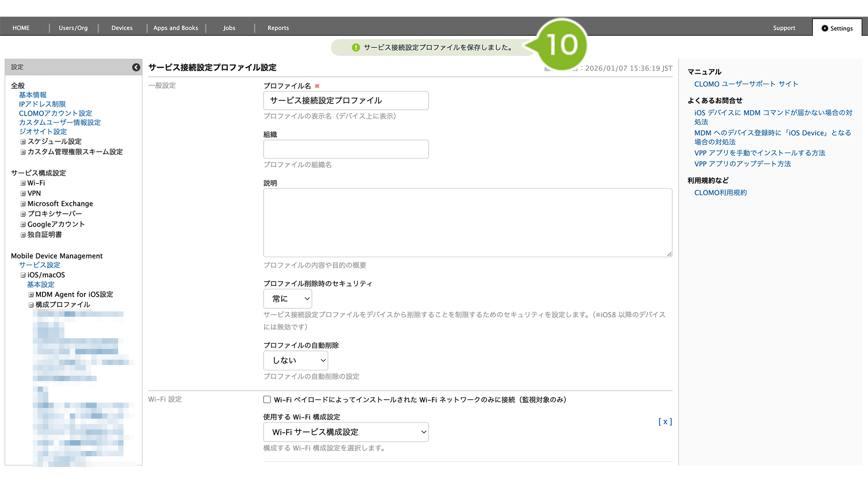Collapse the settings sidebar arrow icon

(136, 67)
